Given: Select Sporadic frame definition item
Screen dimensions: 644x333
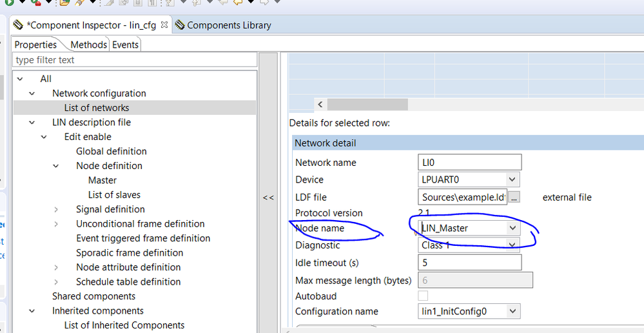Looking at the screenshot, I should point(130,253).
